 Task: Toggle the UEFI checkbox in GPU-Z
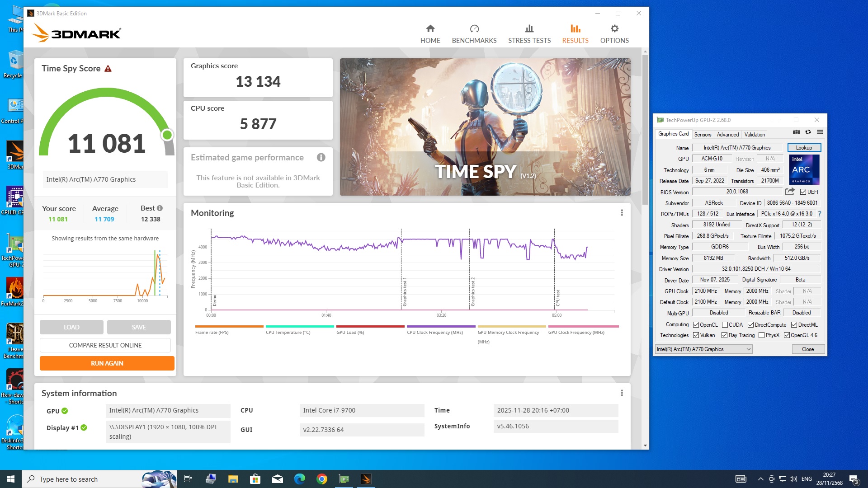tap(803, 192)
